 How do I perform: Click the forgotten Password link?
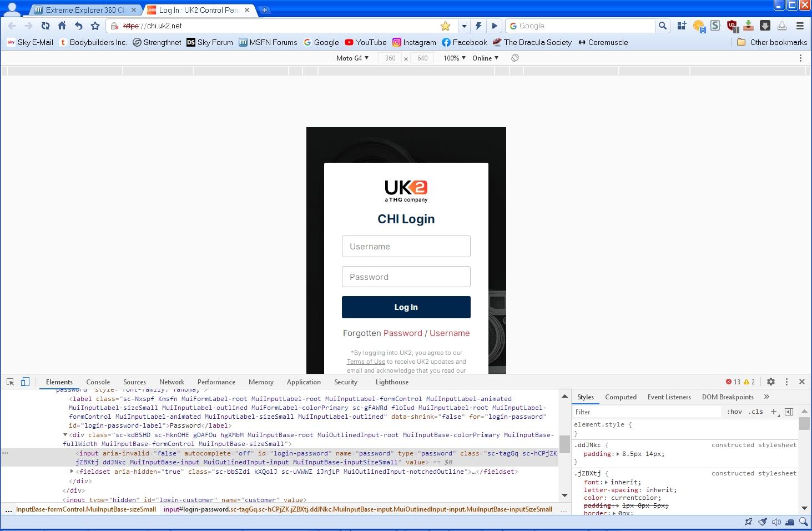[402, 333]
